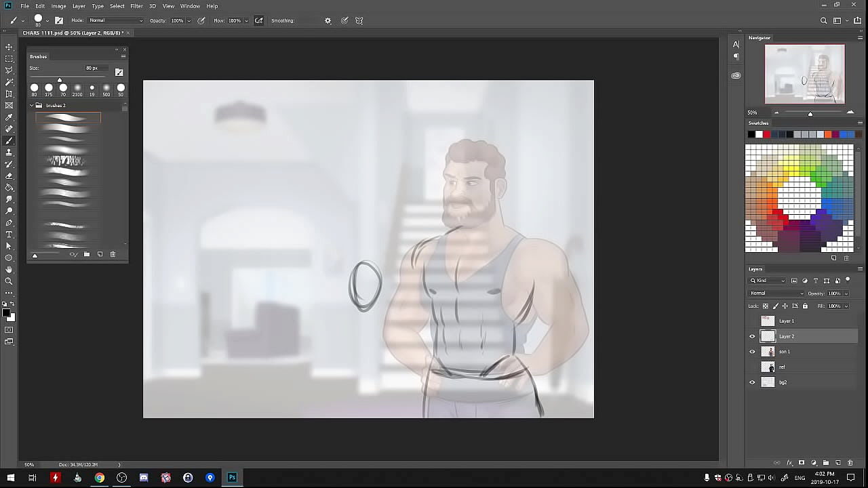Select the Zoom tool

click(x=9, y=281)
